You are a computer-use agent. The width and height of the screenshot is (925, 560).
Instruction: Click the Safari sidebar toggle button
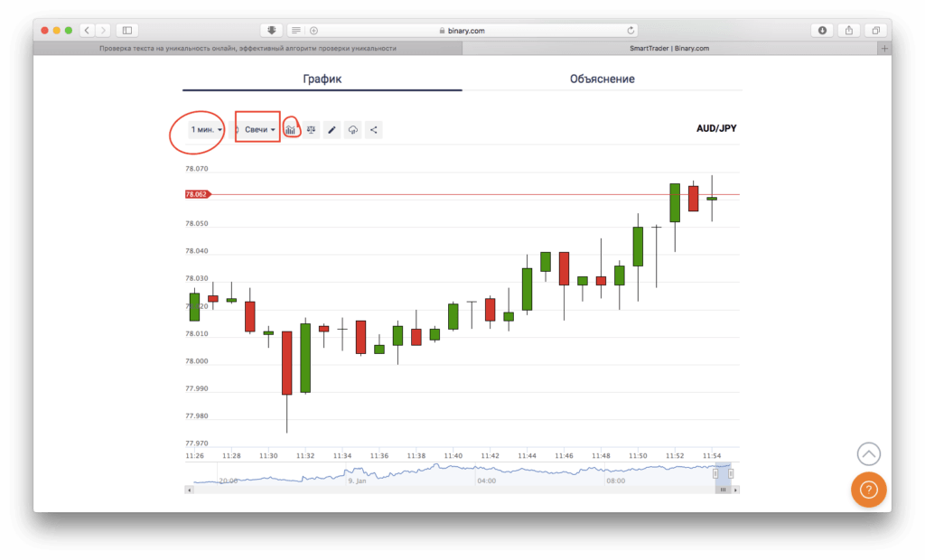tap(126, 31)
